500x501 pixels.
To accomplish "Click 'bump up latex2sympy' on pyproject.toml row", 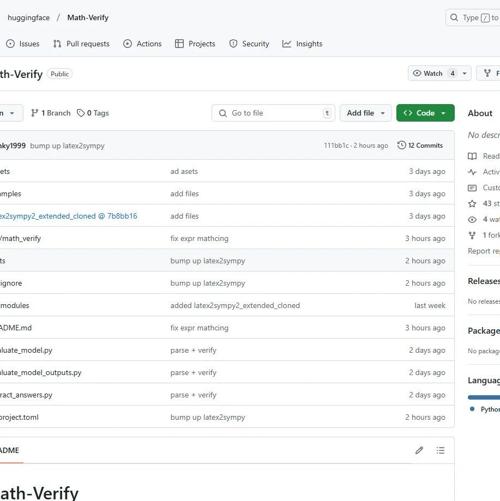I will coord(208,417).
